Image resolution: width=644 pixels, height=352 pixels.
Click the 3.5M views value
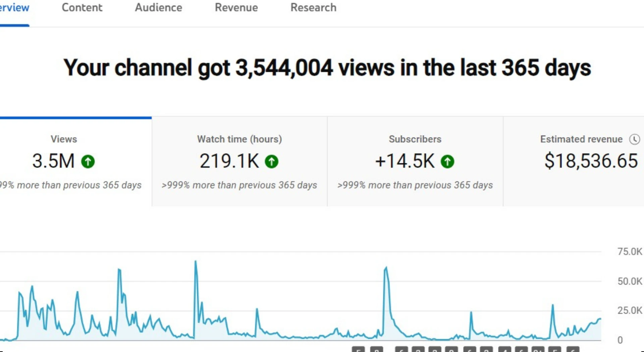pyautogui.click(x=53, y=161)
